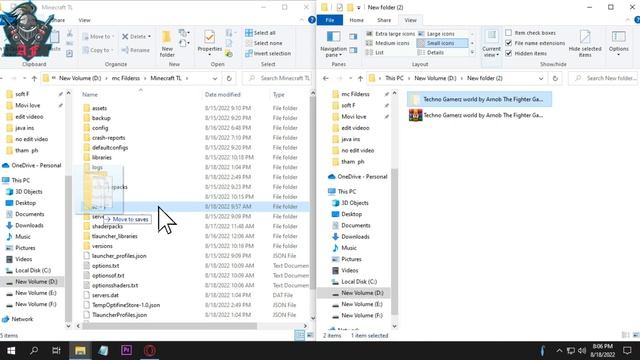640x360 pixels.
Task: Select the View tab in New folder (2)
Action: 410,20
